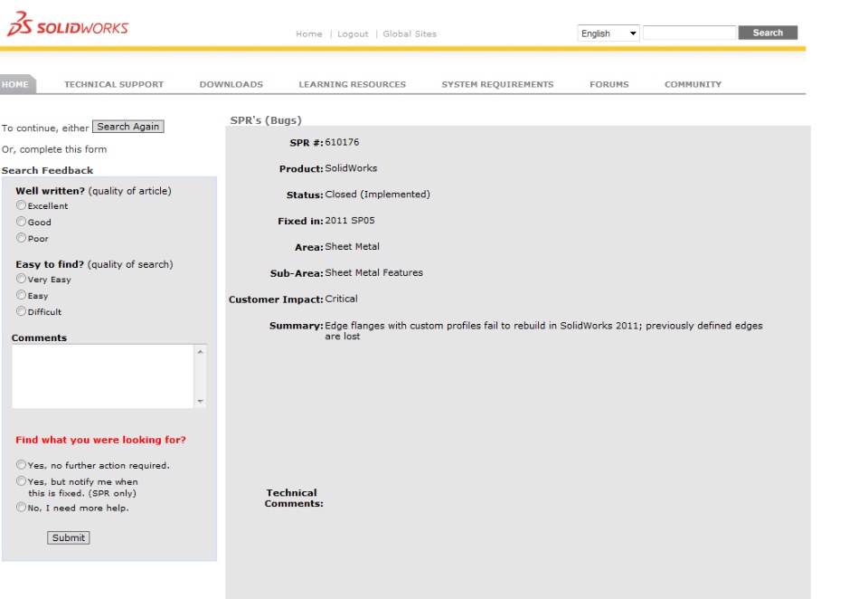The height and width of the screenshot is (599, 868).
Task: Click Area value Sheet Metal
Action: pos(352,246)
